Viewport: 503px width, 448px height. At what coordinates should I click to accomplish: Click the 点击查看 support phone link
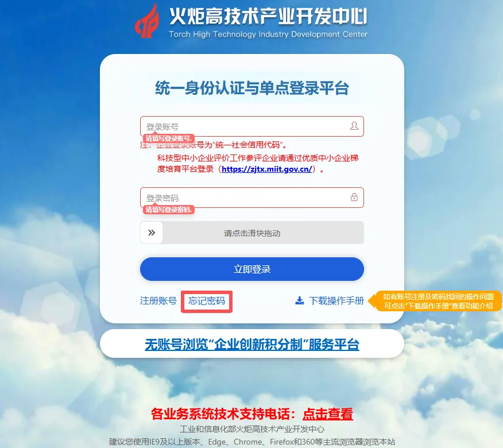[327, 414]
